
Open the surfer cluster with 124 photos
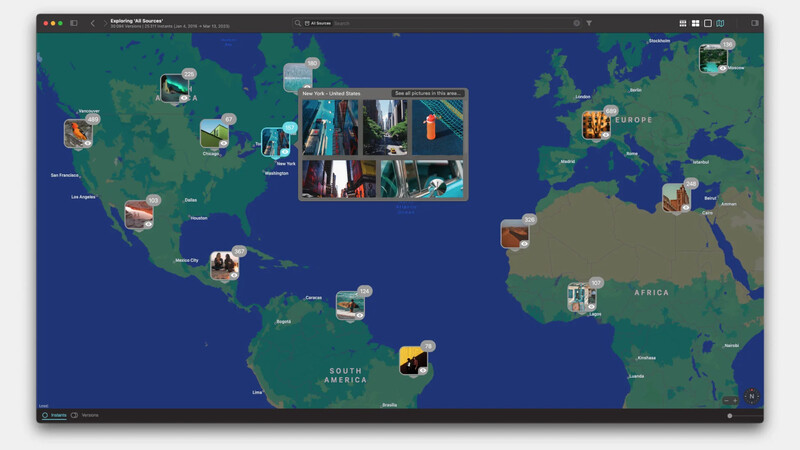point(350,305)
